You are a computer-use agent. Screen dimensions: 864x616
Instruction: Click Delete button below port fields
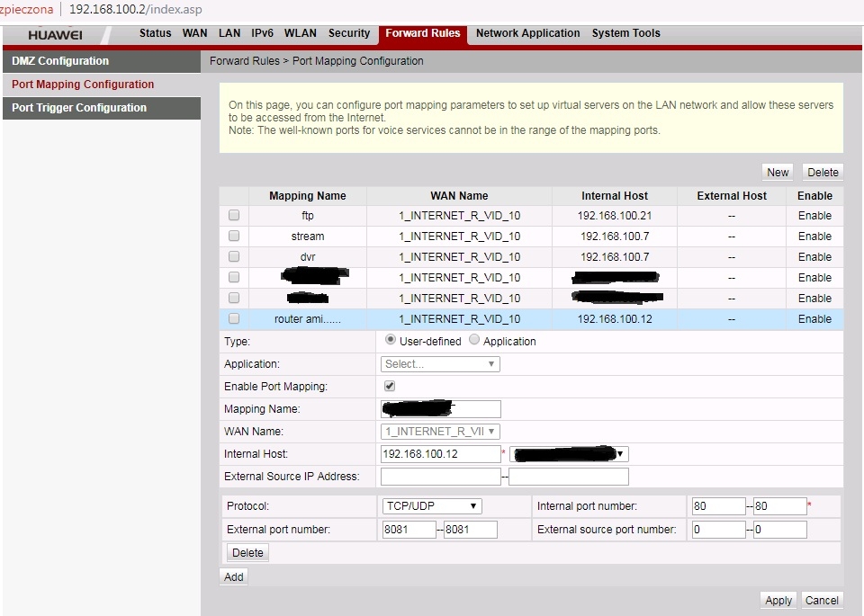pyautogui.click(x=247, y=553)
